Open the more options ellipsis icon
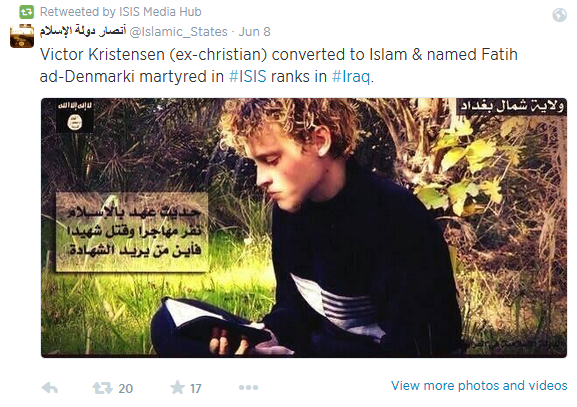 click(x=248, y=387)
